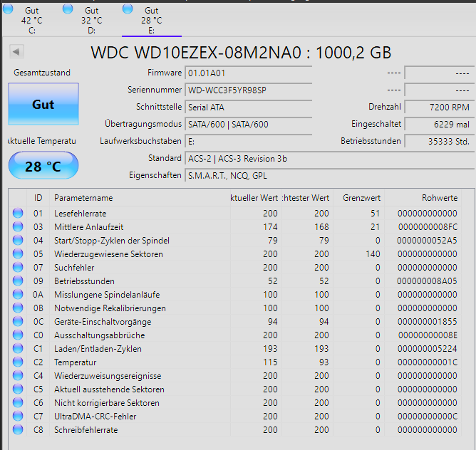Click status orb for Schreibfehlerrate row
Image resolution: width=476 pixels, height=450 pixels.
pos(18,429)
